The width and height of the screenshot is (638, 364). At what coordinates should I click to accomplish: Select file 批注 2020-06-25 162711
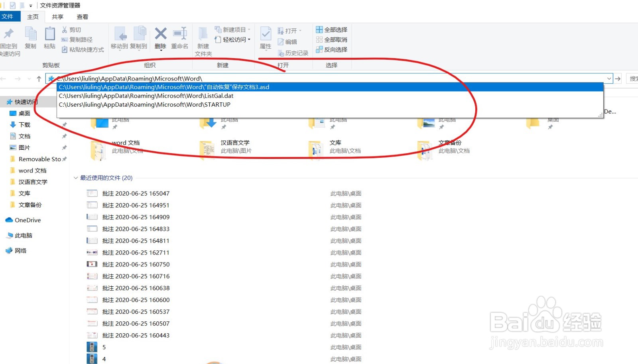(x=136, y=252)
